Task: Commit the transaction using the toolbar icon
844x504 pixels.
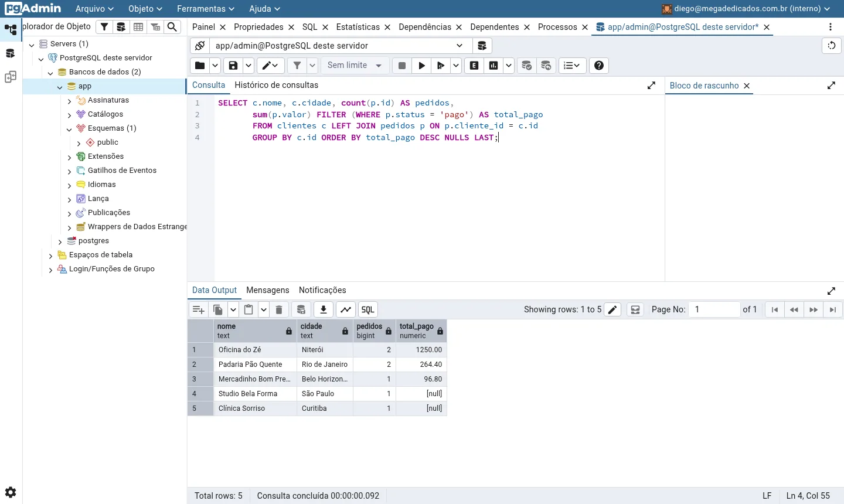Action: [x=527, y=66]
